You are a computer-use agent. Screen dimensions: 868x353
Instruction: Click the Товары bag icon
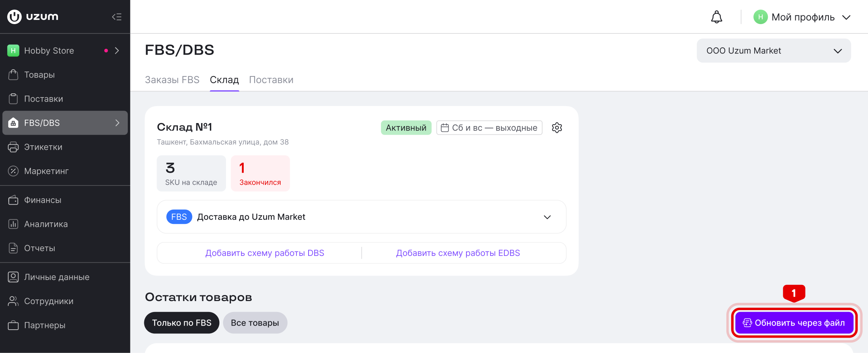tap(13, 75)
